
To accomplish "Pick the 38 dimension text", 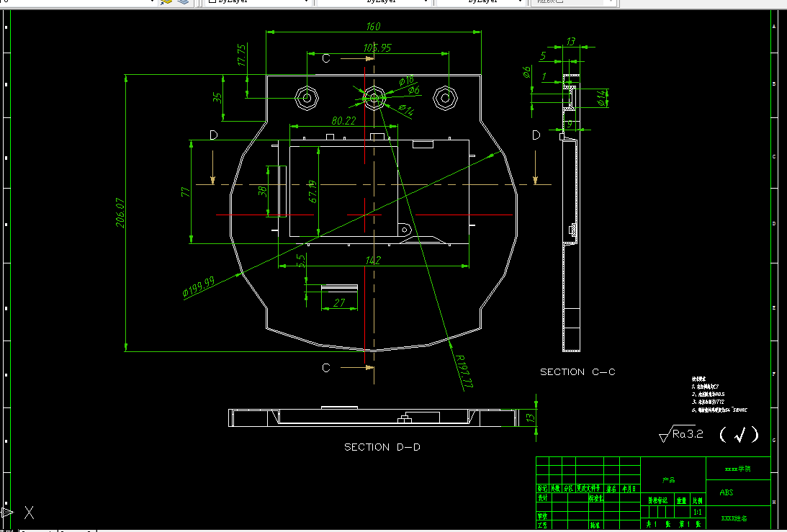I will 262,191.
